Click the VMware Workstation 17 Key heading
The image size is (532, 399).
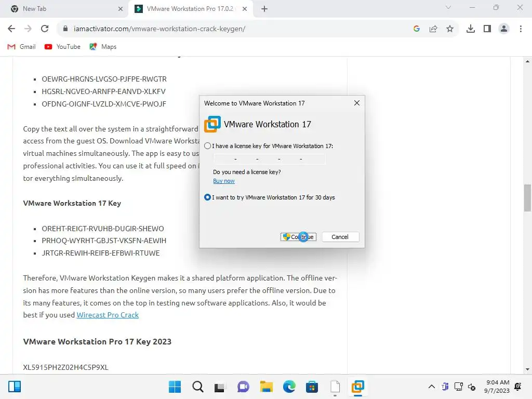(72, 203)
